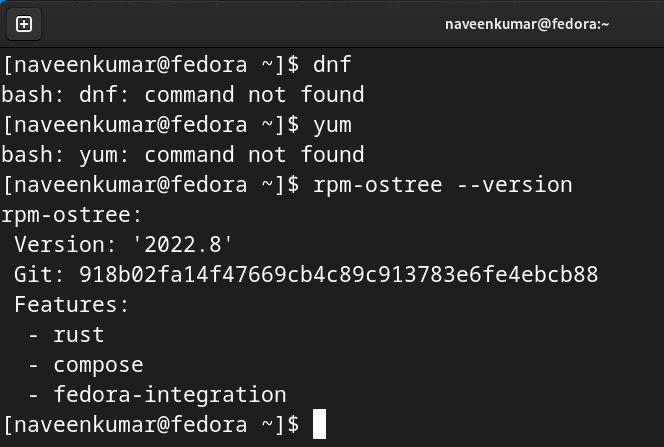The image size is (664, 447).
Task: Click the 'bash: dnf: command not found' error
Action: pos(182,95)
